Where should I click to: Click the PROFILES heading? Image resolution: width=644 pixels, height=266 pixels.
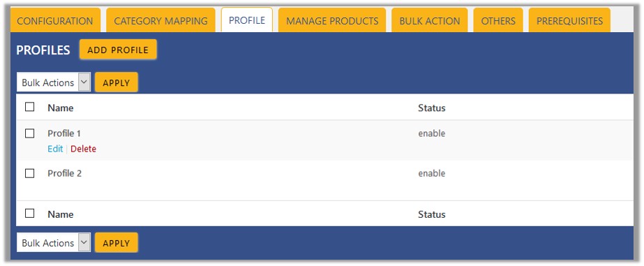point(43,50)
